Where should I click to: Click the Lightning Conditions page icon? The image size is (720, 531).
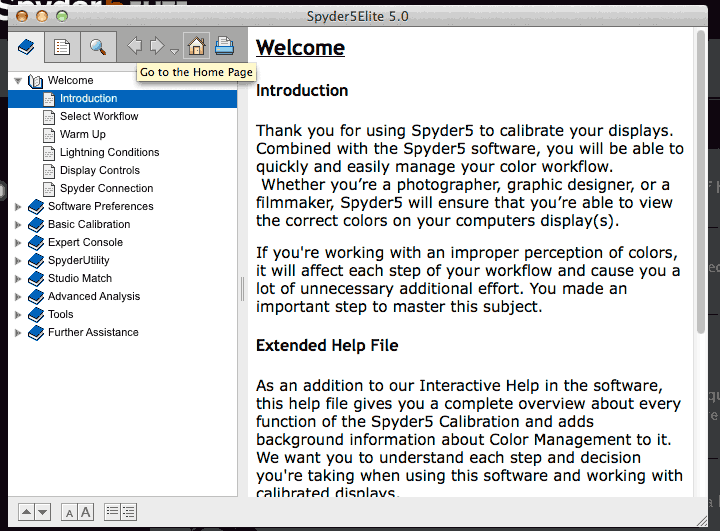pyautogui.click(x=49, y=153)
